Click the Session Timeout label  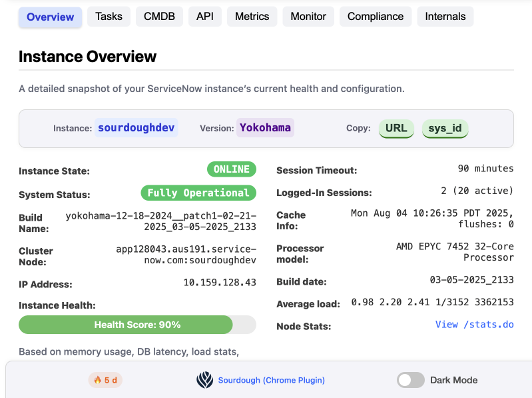(316, 170)
